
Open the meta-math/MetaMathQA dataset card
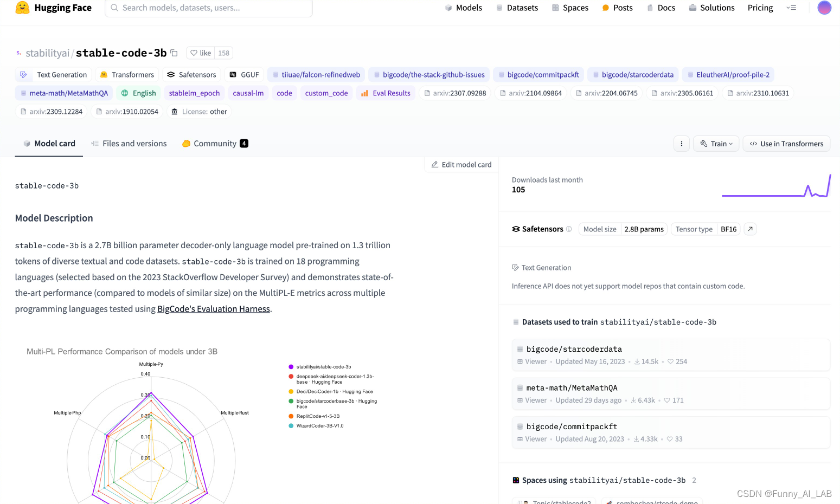pos(671,394)
